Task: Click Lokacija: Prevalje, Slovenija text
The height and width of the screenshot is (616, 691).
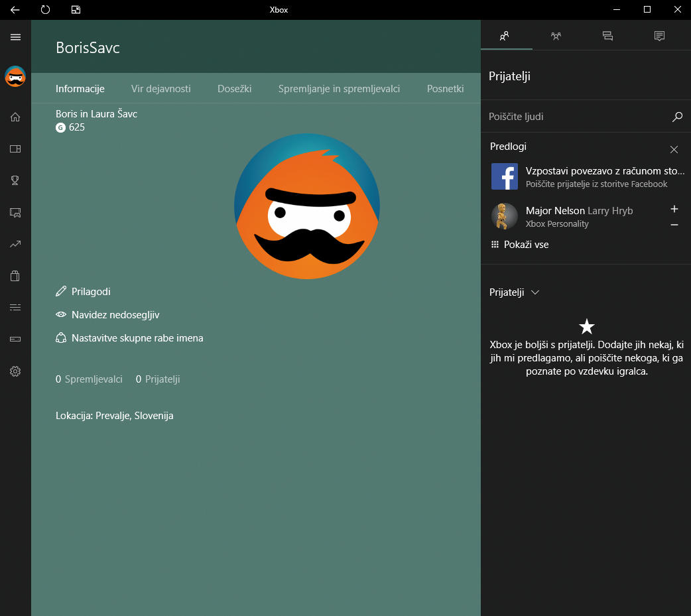Action: [x=115, y=416]
